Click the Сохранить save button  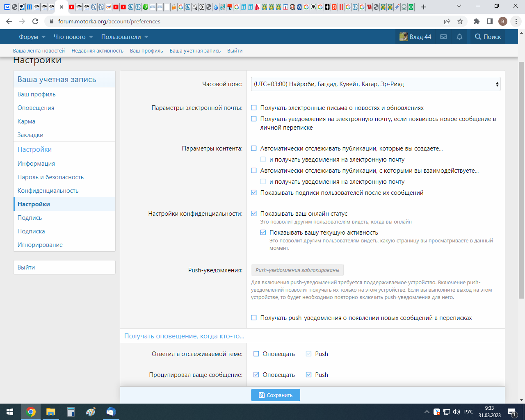click(275, 395)
